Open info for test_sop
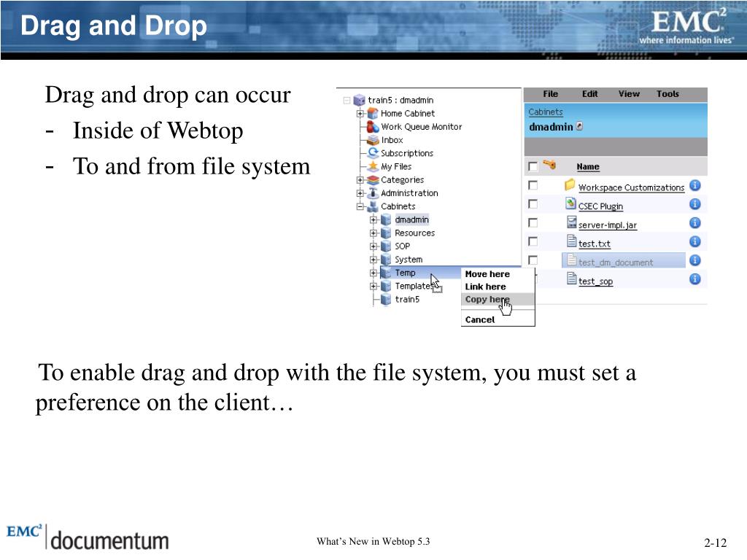The image size is (747, 560). coord(695,279)
